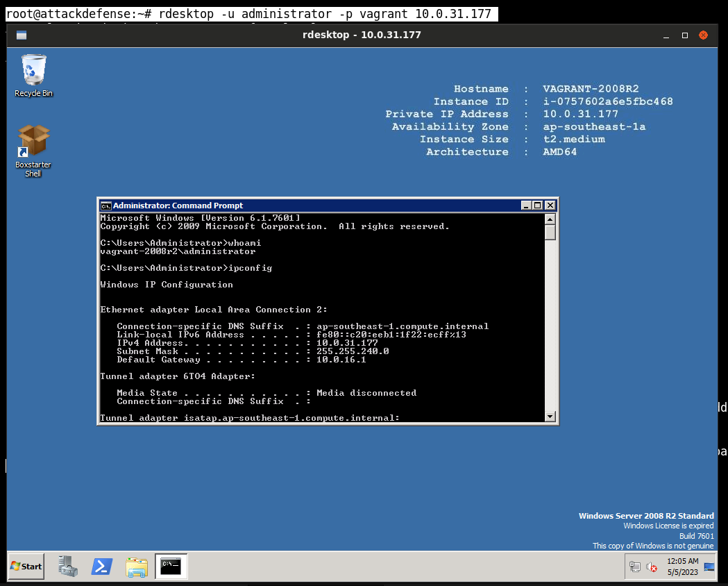Click the Show desktop icon by clock

point(709,567)
